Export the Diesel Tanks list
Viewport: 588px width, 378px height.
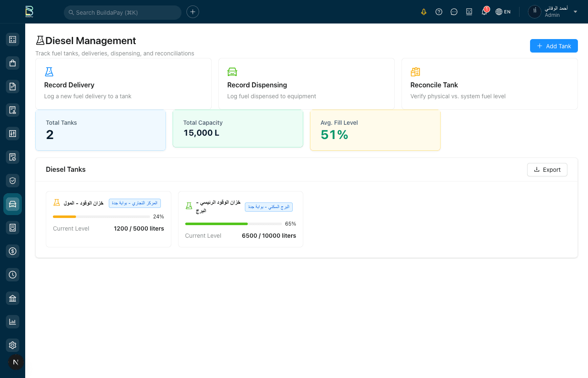coord(547,170)
